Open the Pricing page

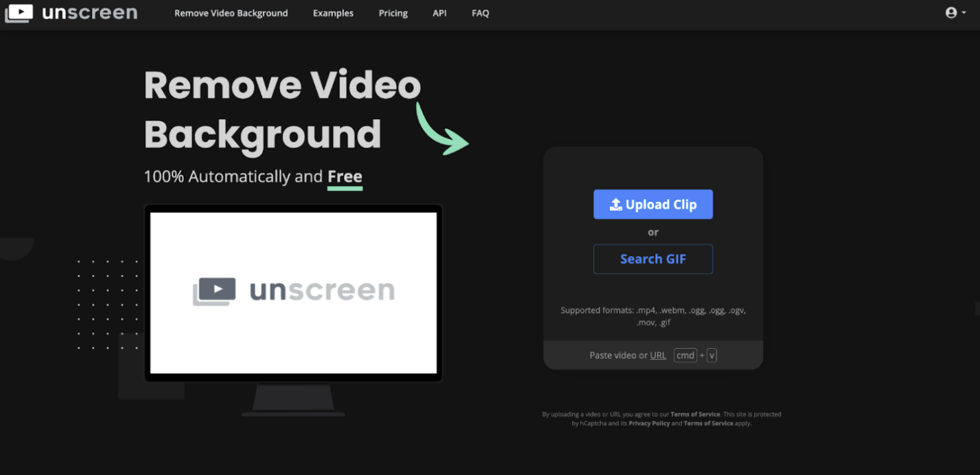coord(393,13)
